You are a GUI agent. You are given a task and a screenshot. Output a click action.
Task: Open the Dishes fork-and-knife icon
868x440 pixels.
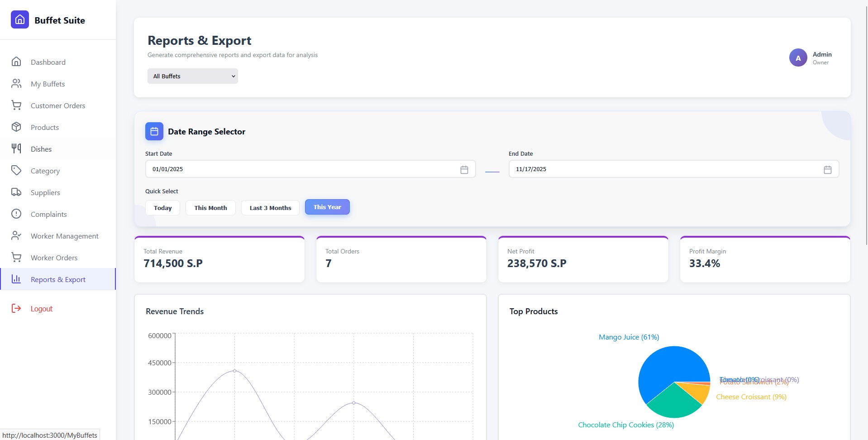(16, 149)
